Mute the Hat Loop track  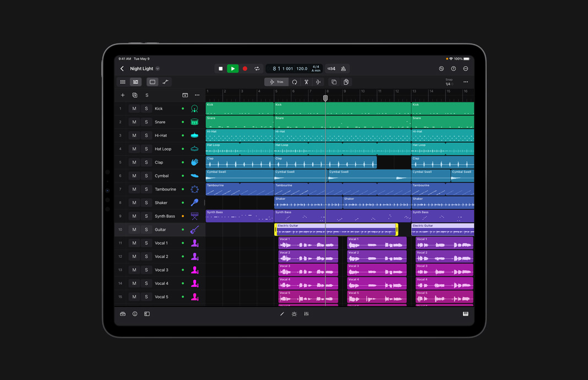pos(134,149)
